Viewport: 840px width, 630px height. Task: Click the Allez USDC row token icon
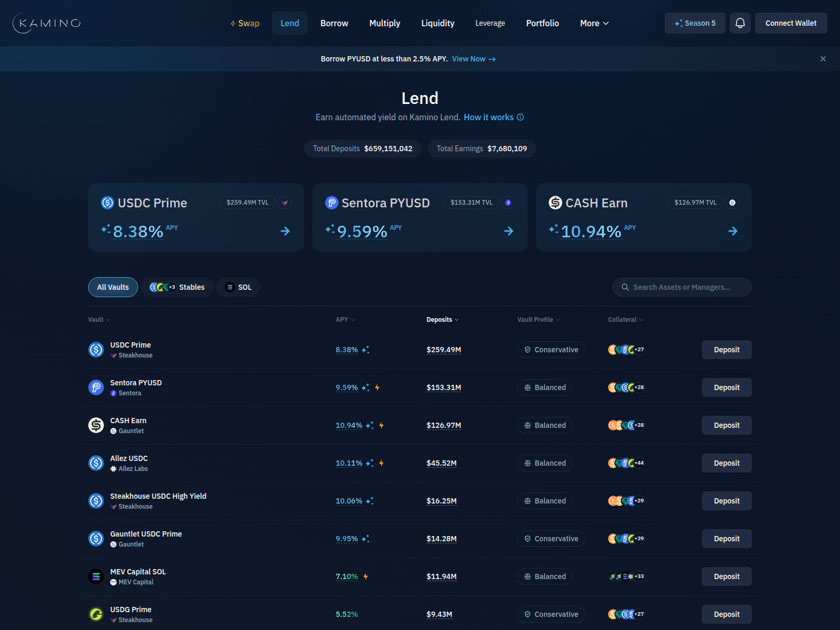[96, 463]
